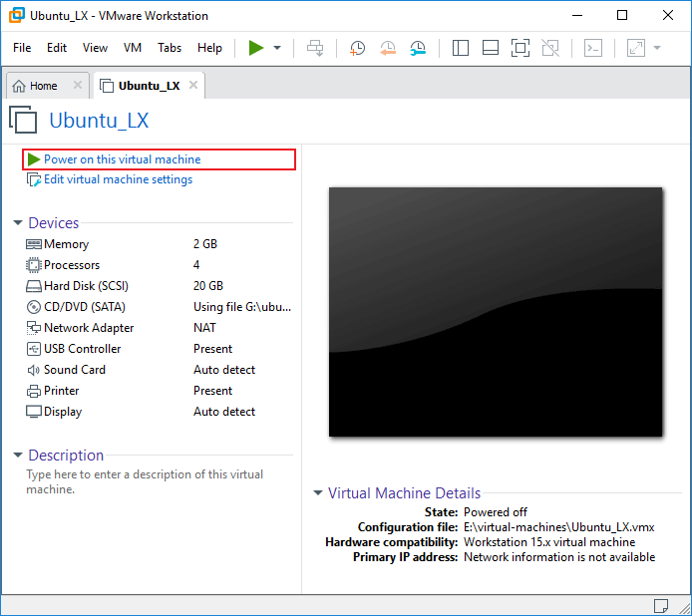Collapse the Virtual Machine Details section
The image size is (692, 616).
pos(318,492)
